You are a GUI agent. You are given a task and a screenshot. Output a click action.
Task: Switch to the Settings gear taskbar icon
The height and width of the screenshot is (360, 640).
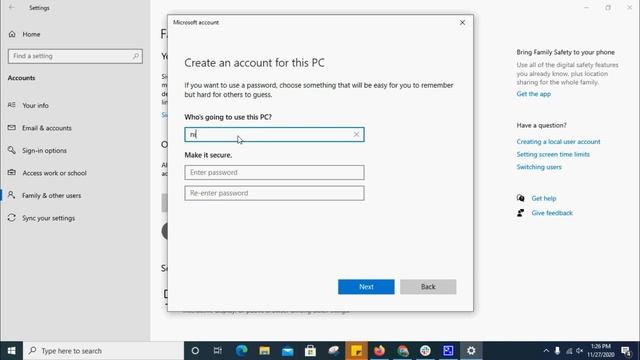pos(471,351)
